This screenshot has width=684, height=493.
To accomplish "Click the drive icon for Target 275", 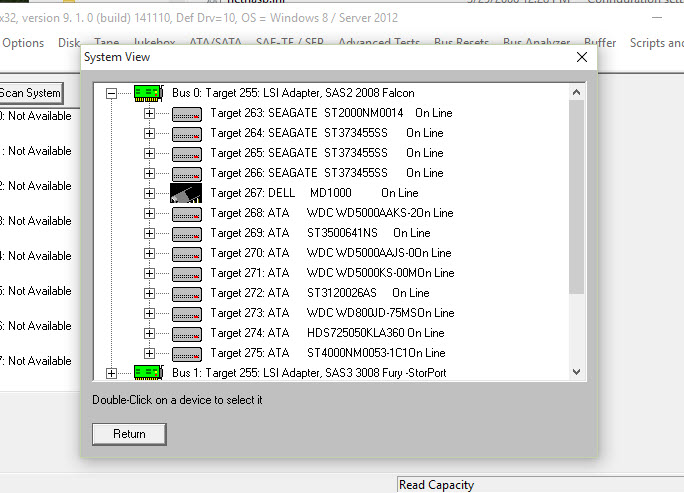I will [x=186, y=353].
